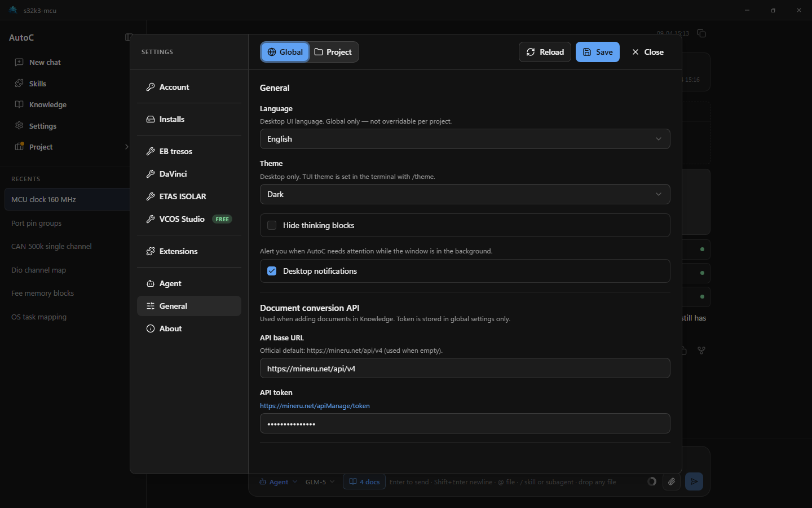
Task: Go to Extensions settings section
Action: (x=189, y=251)
